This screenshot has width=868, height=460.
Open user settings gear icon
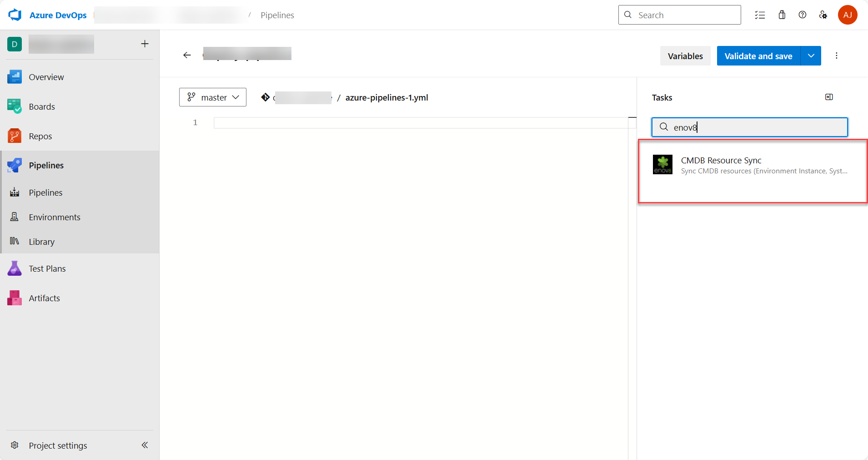coord(823,15)
